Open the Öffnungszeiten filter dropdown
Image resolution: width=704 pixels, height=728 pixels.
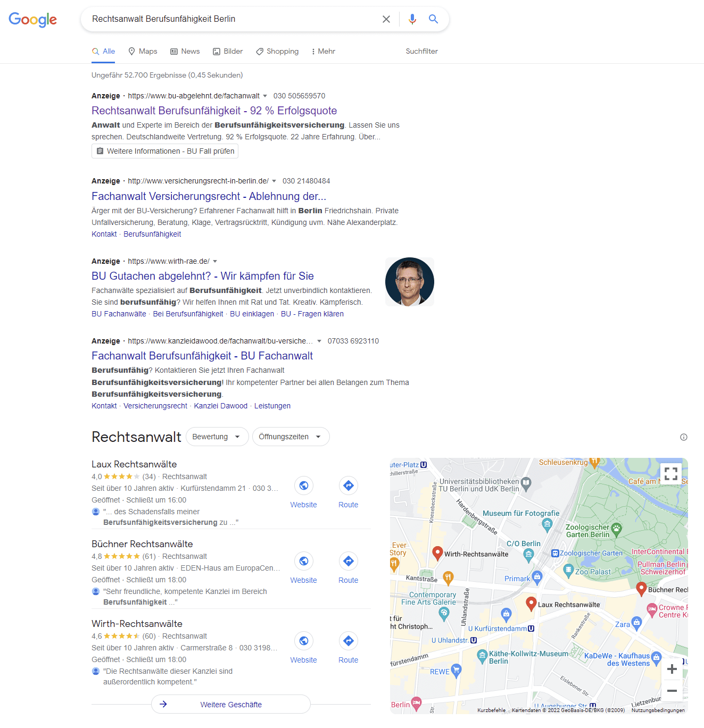click(x=291, y=437)
